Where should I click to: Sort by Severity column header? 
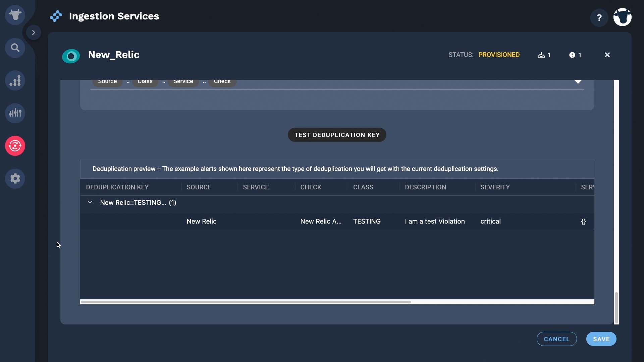[x=495, y=187]
